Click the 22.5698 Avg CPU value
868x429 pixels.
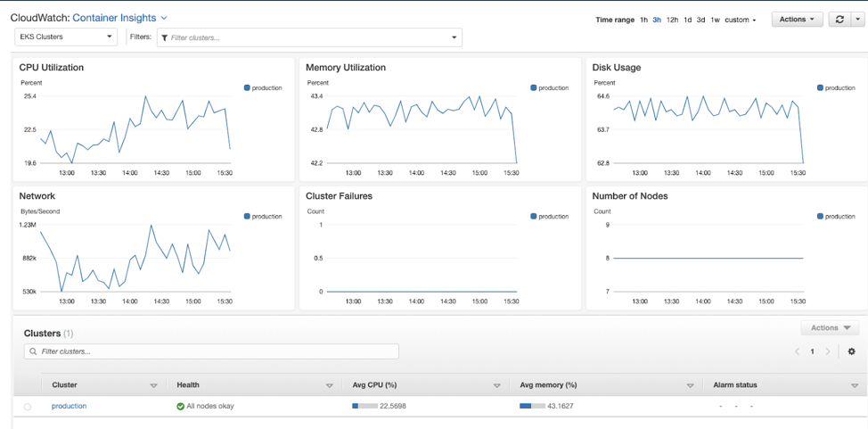[x=393, y=406]
